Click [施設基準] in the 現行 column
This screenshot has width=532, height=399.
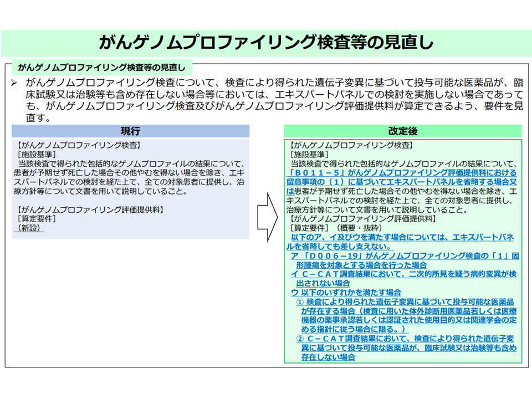click(37, 154)
